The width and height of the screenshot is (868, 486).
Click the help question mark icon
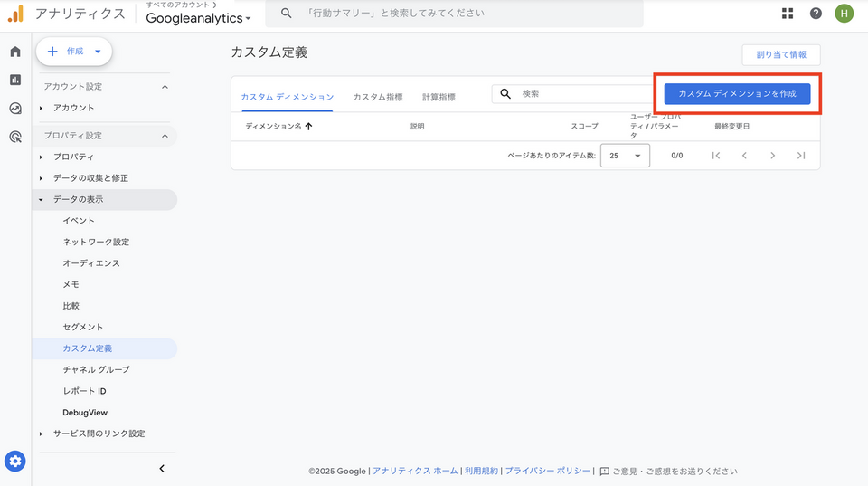point(816,14)
